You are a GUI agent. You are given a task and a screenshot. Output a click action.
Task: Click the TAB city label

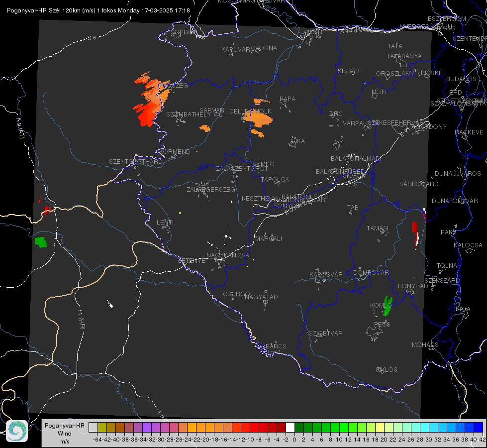(x=353, y=208)
